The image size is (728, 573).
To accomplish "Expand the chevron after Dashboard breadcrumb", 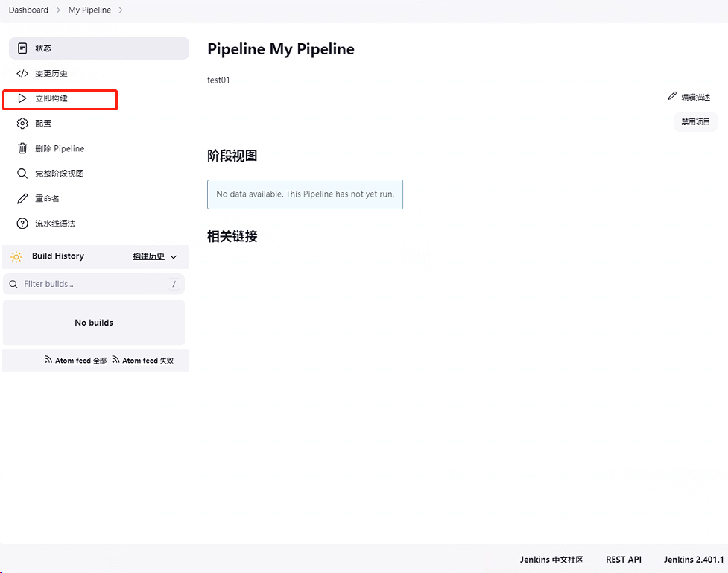I will (58, 10).
